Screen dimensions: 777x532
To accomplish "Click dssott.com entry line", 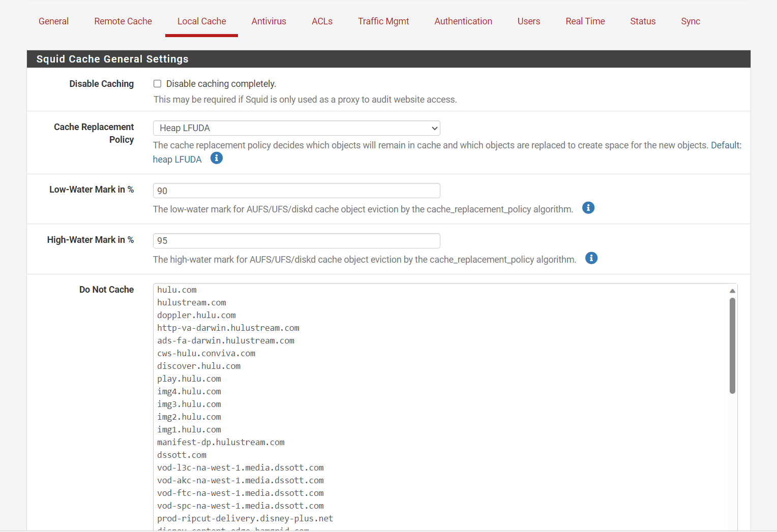I will [182, 455].
